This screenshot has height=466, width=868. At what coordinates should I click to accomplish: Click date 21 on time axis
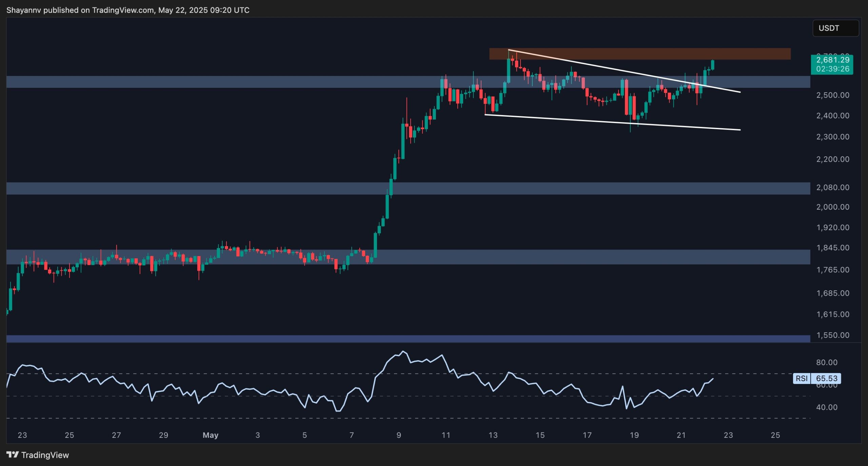(x=681, y=435)
